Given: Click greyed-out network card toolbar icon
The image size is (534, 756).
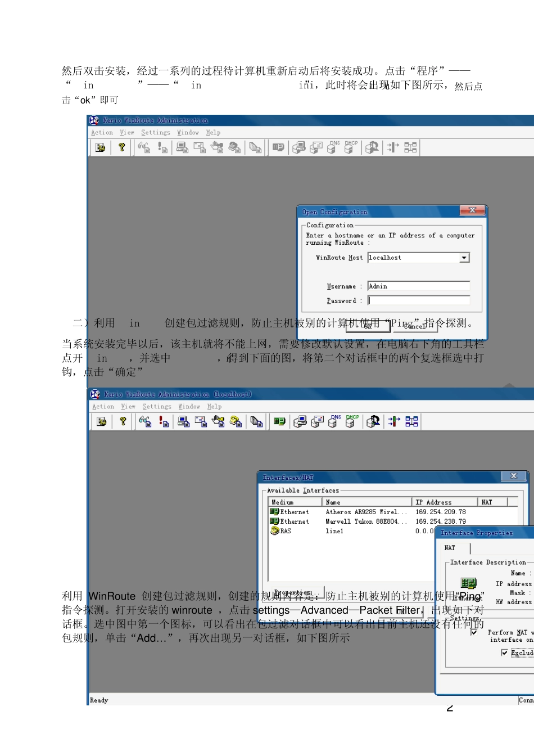Looking at the screenshot, I should (278, 147).
